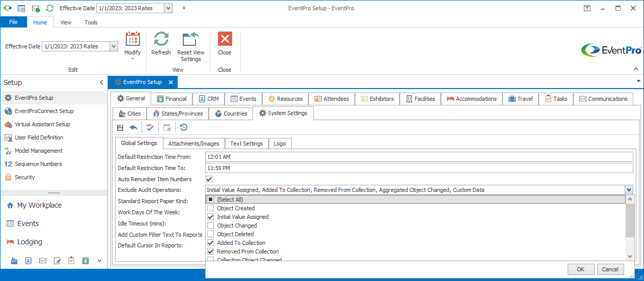Open the Lodging navigation group
The height and width of the screenshot is (281, 644).
(x=30, y=242)
